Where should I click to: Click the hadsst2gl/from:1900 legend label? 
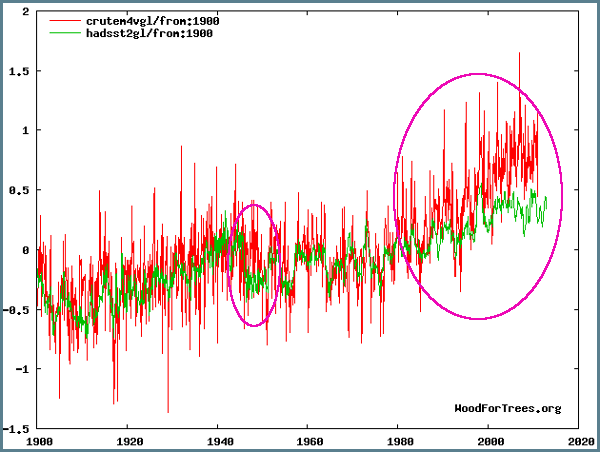point(144,34)
